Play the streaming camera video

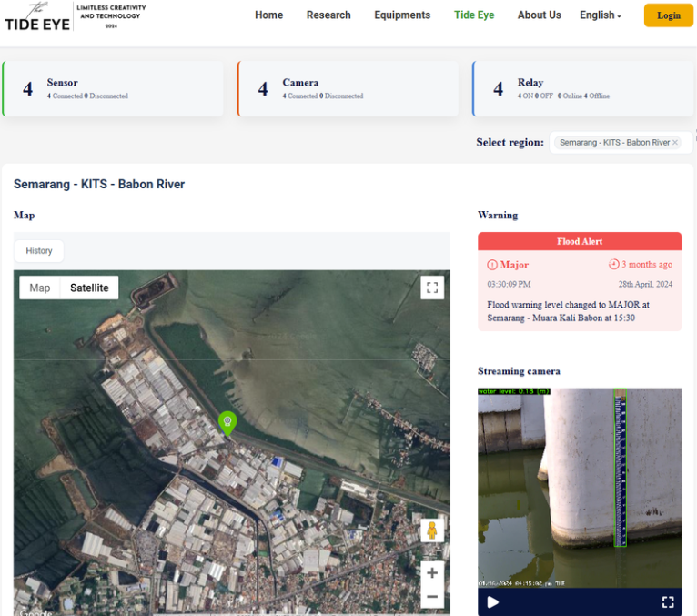(492, 601)
